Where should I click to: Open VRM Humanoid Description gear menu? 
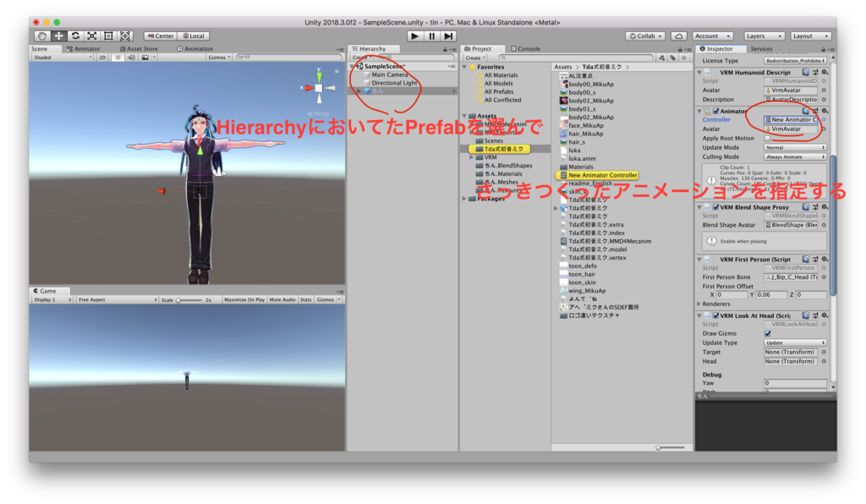(825, 73)
